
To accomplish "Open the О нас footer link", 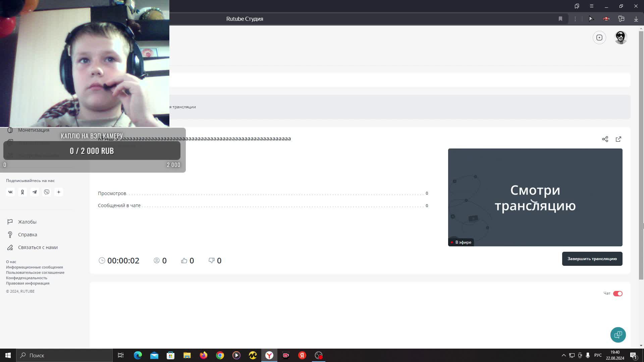I will [x=11, y=262].
